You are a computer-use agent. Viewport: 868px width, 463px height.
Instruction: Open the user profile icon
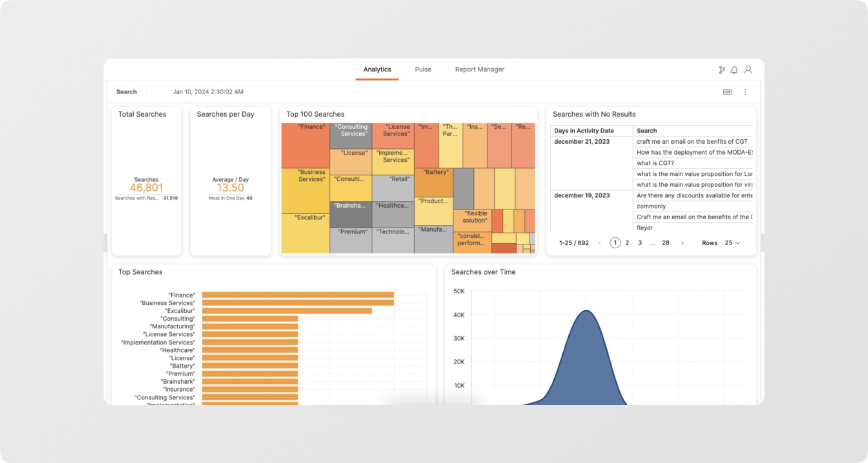(748, 70)
